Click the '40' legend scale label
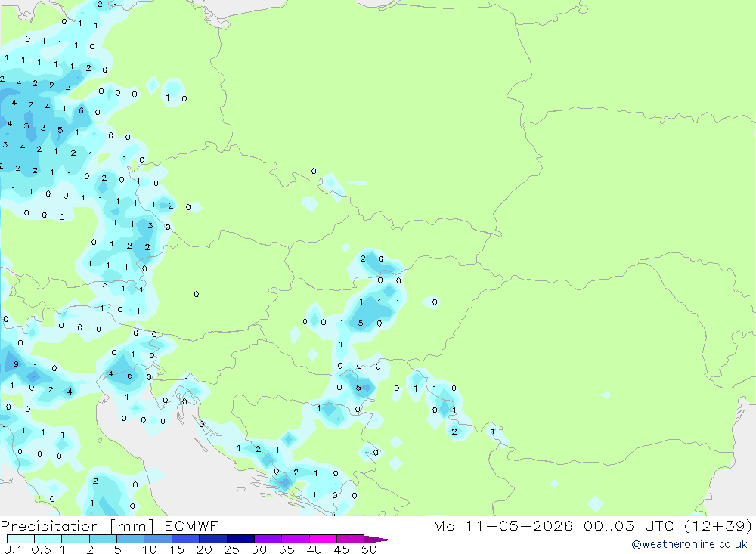The image size is (756, 554). tap(314, 549)
